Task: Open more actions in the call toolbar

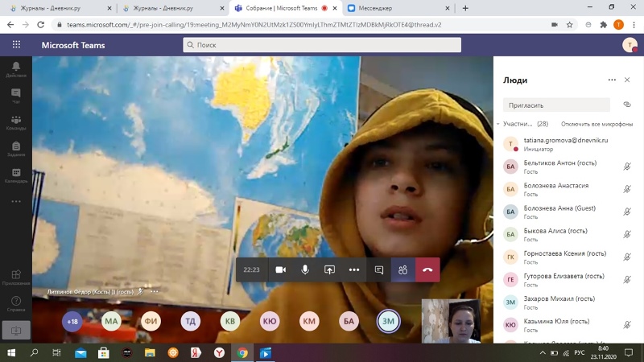Action: pyautogui.click(x=353, y=269)
